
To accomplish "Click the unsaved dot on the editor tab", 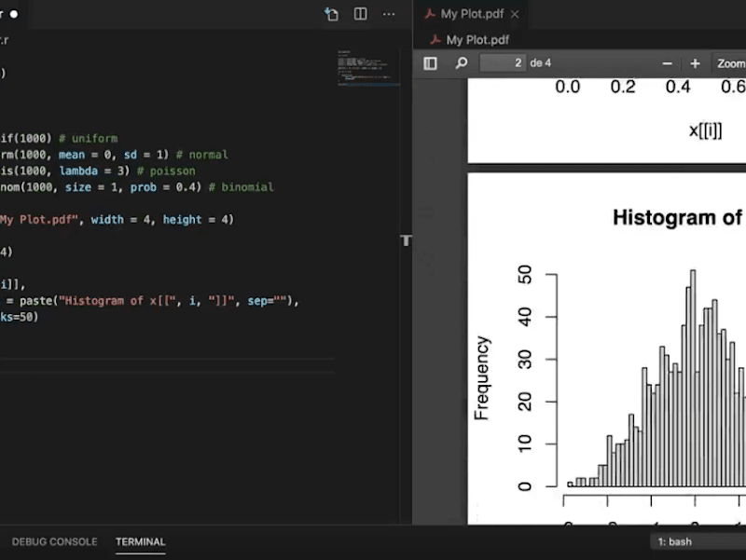I will coord(14,14).
